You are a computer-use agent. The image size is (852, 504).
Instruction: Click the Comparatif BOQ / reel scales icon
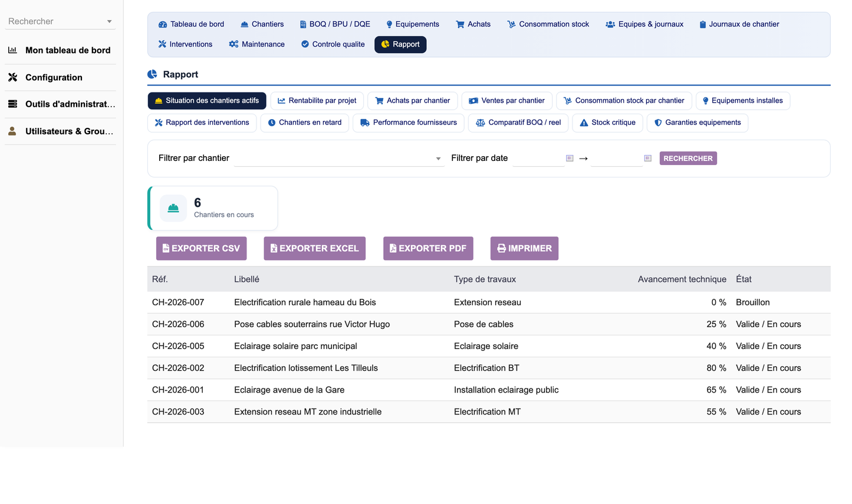(481, 123)
